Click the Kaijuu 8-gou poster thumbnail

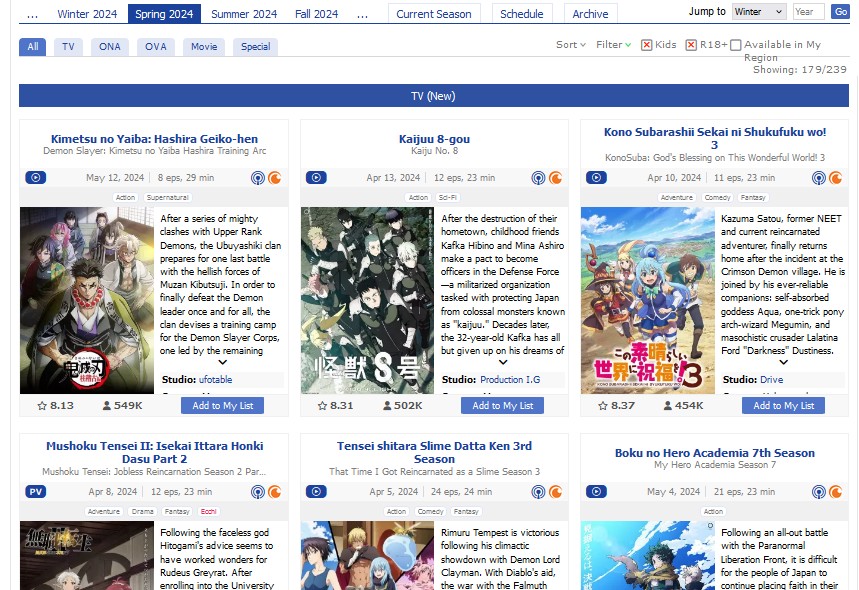[367, 300]
